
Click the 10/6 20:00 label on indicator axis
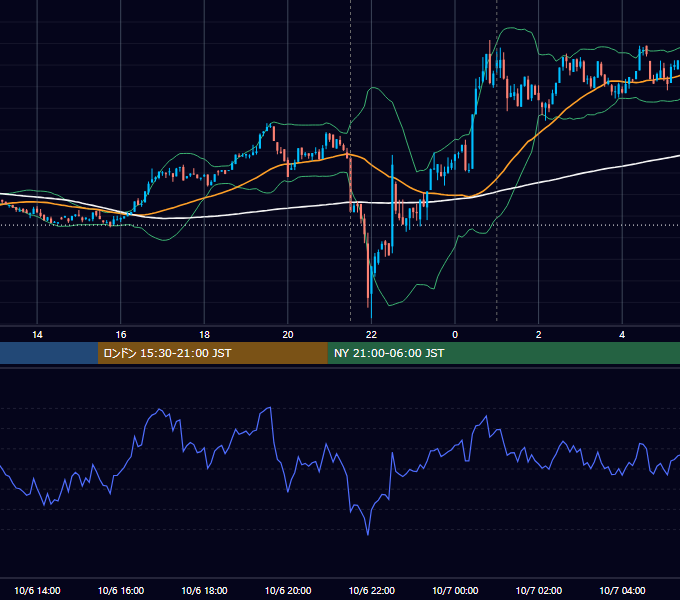coord(288,590)
